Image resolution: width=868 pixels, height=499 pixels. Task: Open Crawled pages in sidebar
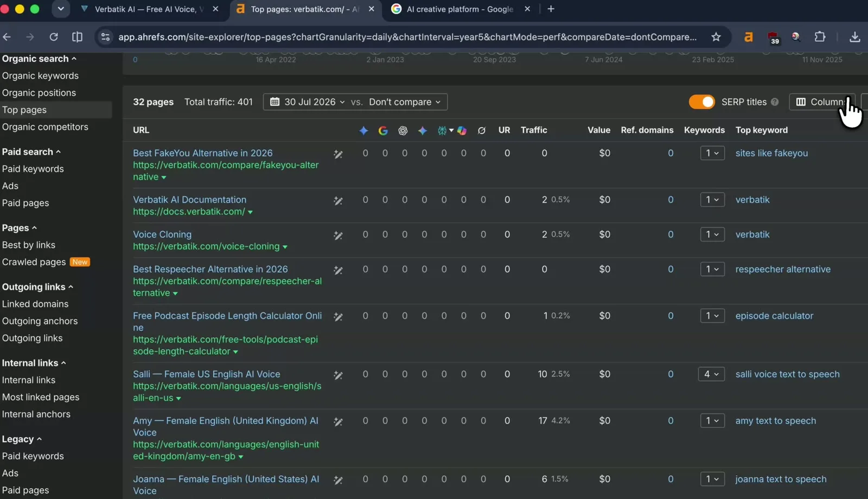pyautogui.click(x=34, y=262)
